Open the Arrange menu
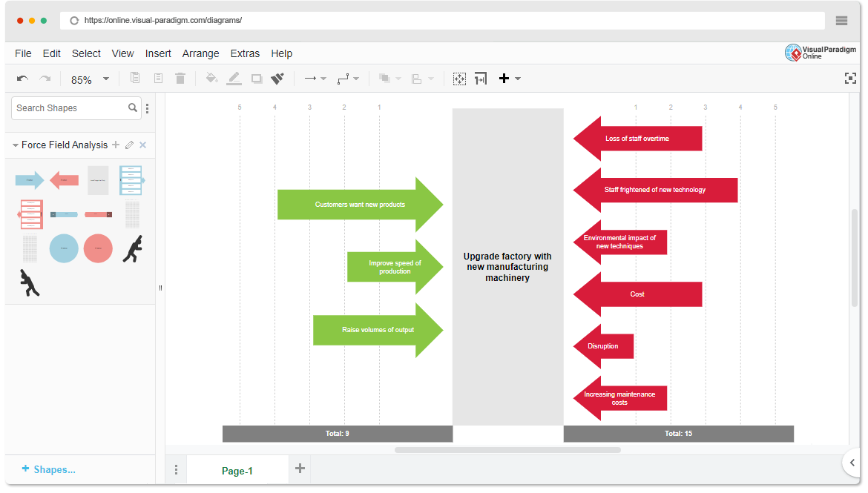Screen dimensions: 868x493 pyautogui.click(x=200, y=53)
